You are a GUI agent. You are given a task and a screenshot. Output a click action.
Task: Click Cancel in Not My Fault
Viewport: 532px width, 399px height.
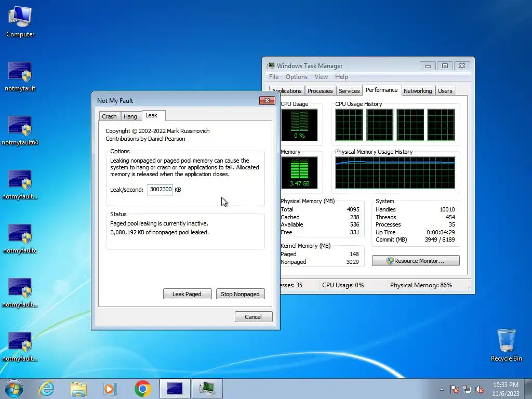click(x=254, y=316)
